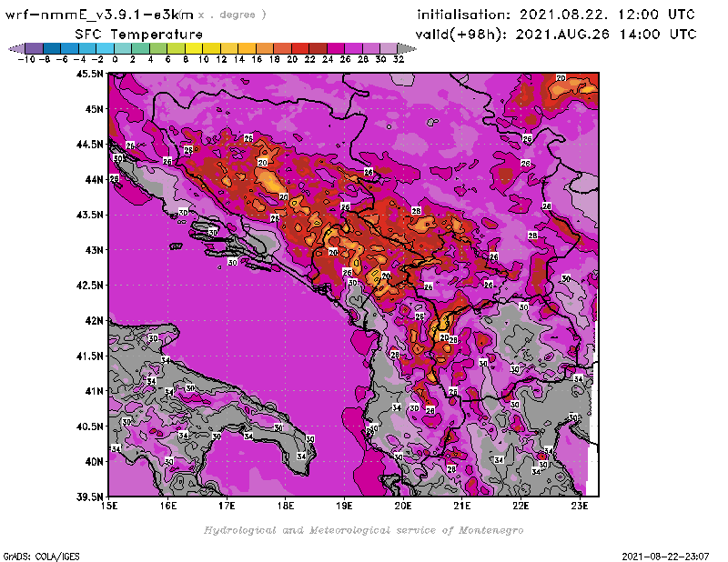Click the legend tick label 32
728x562 pixels.
[x=399, y=59]
